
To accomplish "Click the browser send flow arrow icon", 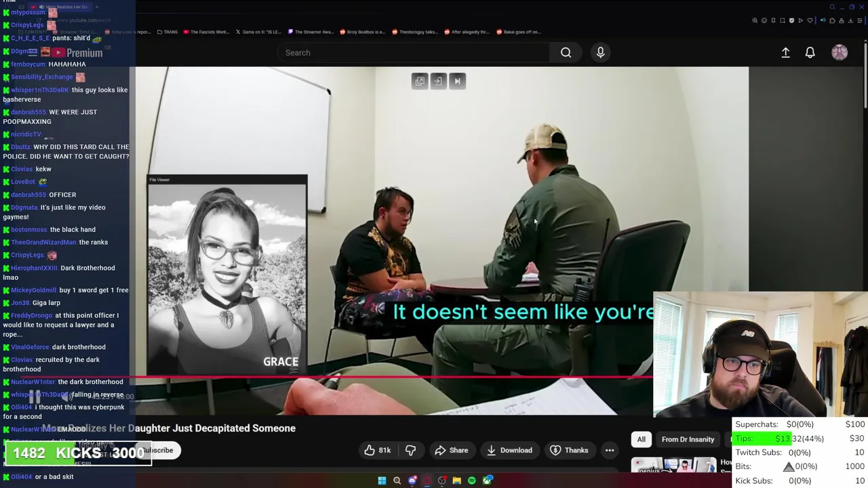I will pos(801,20).
